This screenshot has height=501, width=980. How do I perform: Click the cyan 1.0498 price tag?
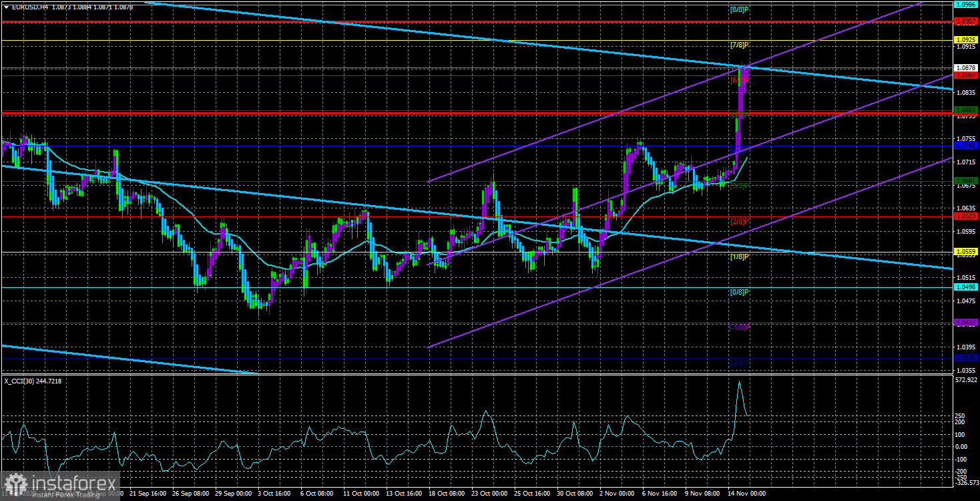(x=967, y=287)
